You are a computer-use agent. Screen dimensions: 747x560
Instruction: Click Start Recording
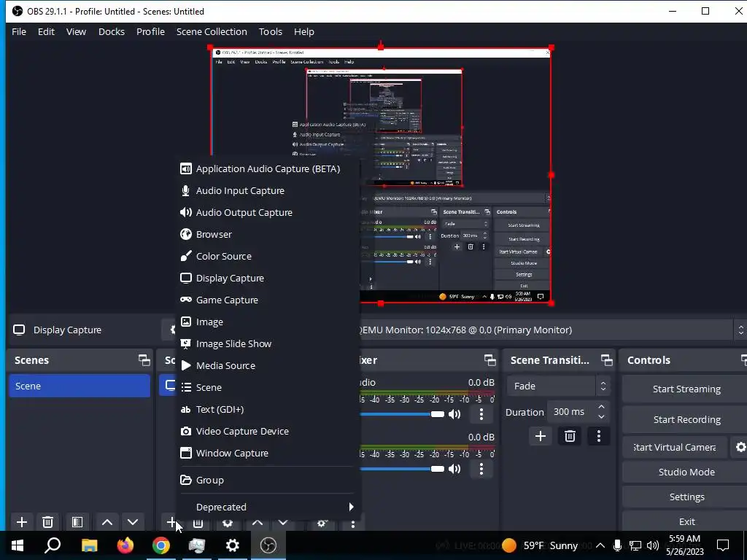[686, 419]
